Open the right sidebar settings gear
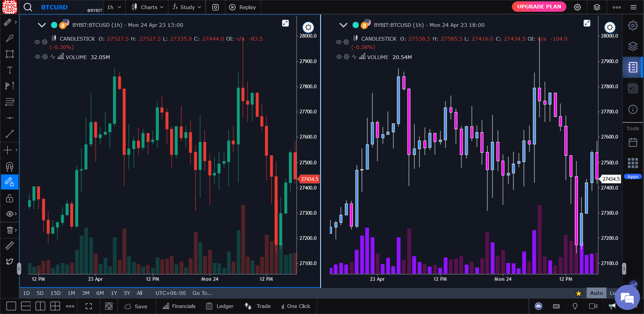644x314 pixels. [633, 25]
